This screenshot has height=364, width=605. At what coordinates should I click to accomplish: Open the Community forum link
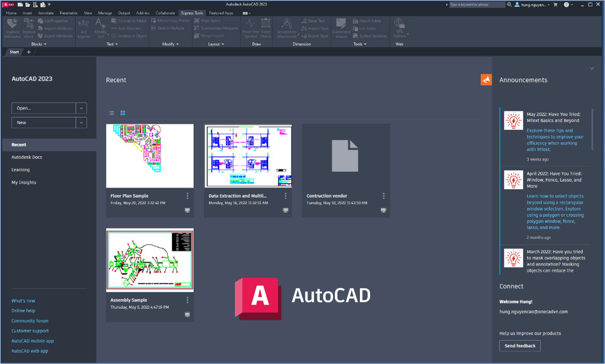coord(30,321)
